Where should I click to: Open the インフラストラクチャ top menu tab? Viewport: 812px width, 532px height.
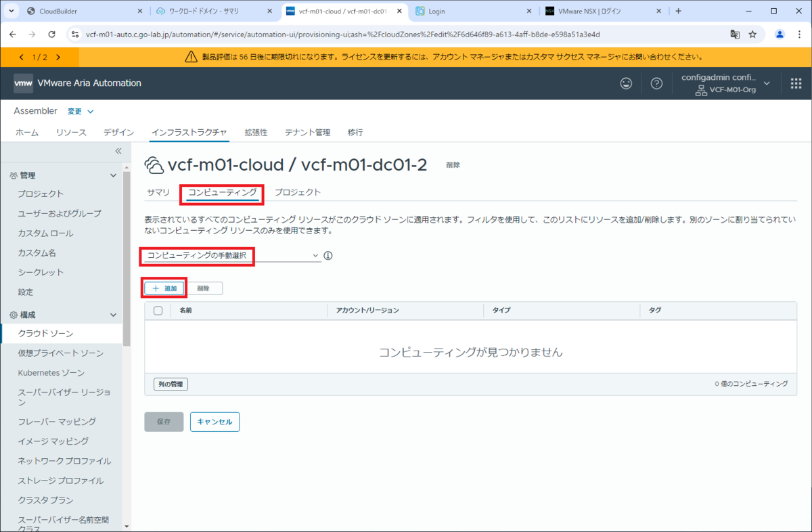(189, 133)
